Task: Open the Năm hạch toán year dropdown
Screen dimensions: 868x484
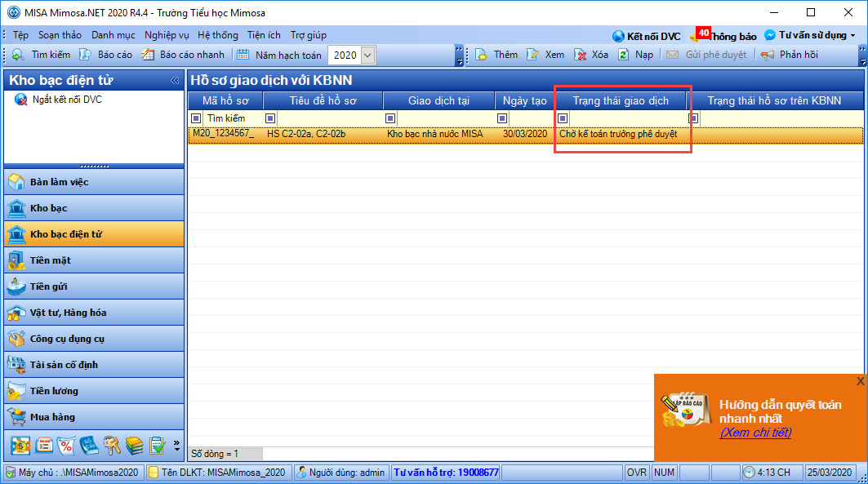Action: click(x=367, y=56)
